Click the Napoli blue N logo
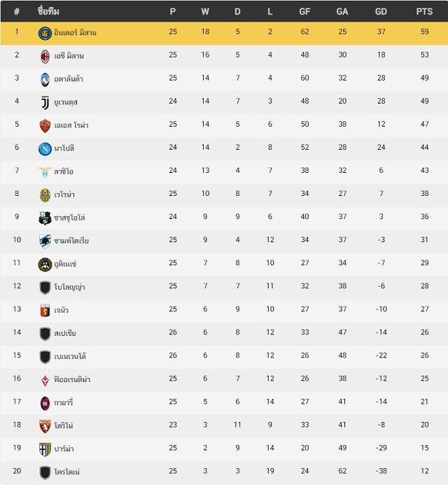Image resolution: width=448 pixels, height=485 pixels. 45,149
